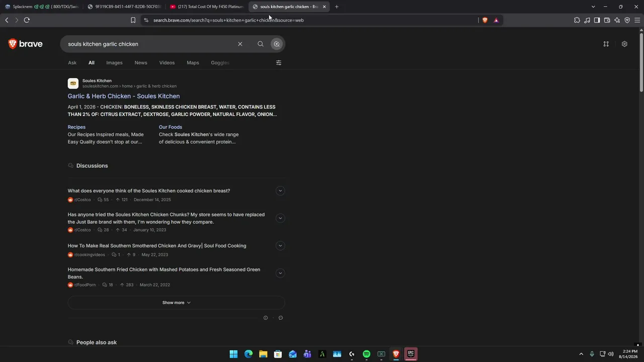
Task: Open Logitech G HUB from the taskbar
Action: [x=352, y=354]
